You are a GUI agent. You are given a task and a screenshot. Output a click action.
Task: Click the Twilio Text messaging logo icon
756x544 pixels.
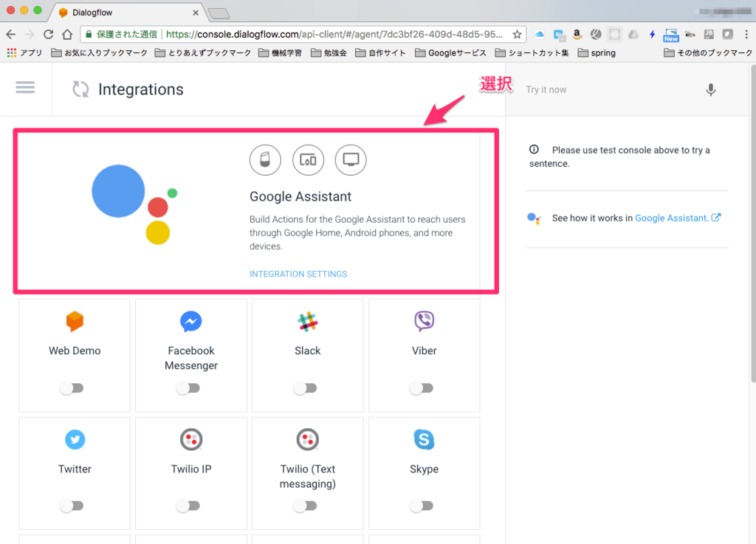click(x=308, y=439)
